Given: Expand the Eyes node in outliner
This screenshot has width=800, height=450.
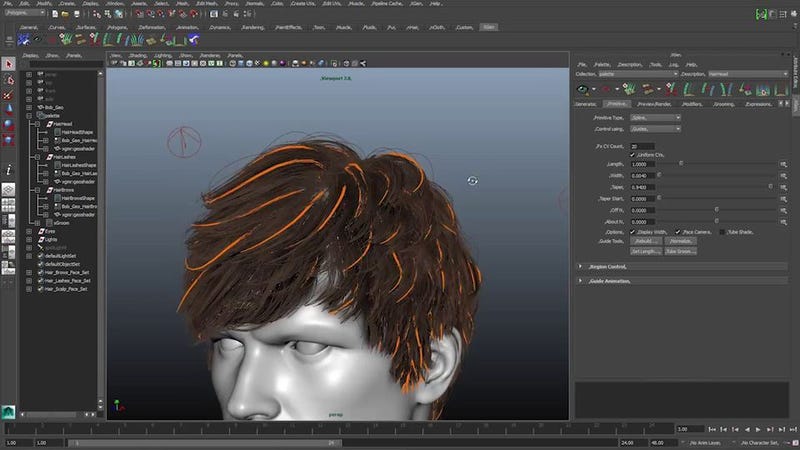Looking at the screenshot, I should coord(29,231).
